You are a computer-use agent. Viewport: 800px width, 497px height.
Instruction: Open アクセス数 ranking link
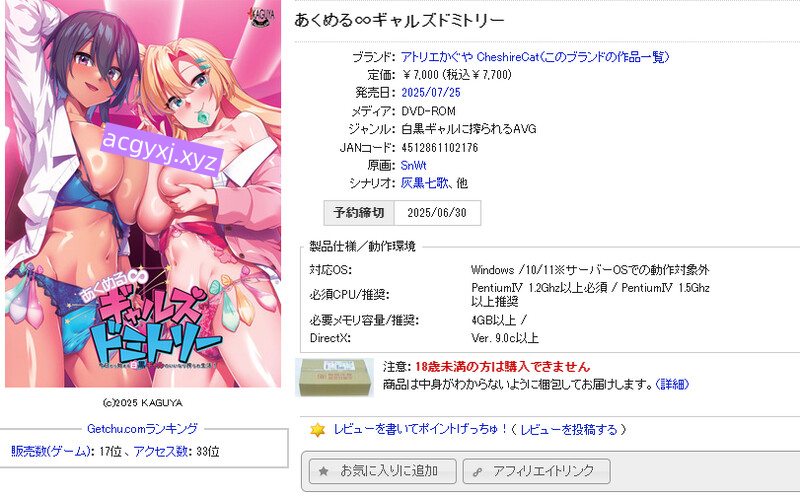pos(161,451)
